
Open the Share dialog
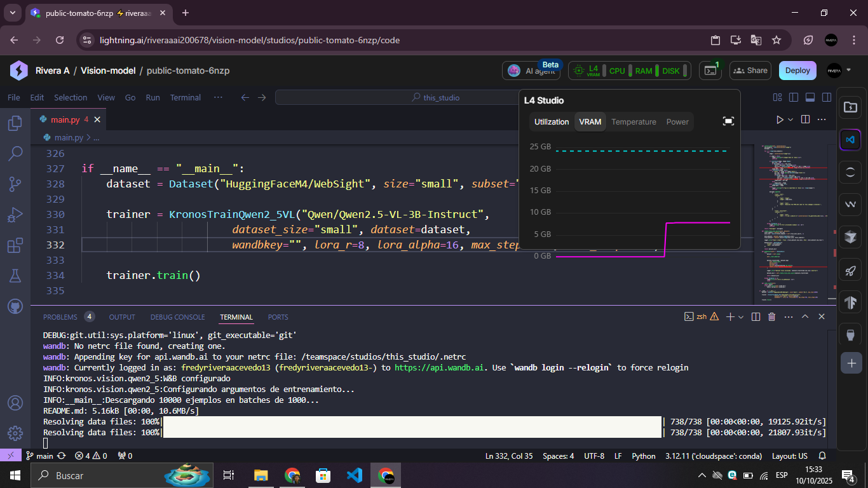coord(750,71)
